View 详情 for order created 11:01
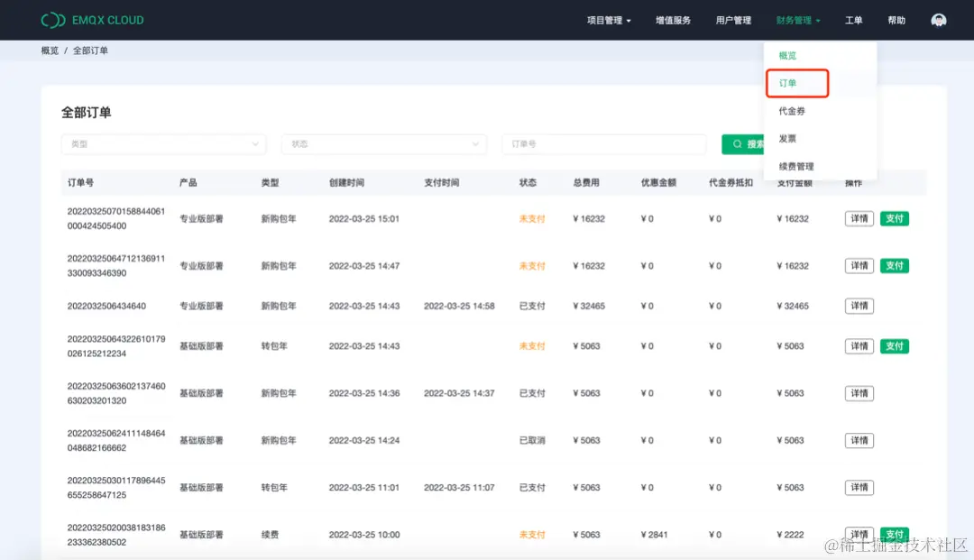Image resolution: width=974 pixels, height=560 pixels. pos(859,487)
